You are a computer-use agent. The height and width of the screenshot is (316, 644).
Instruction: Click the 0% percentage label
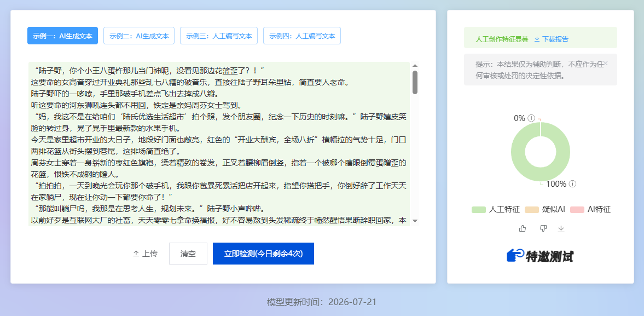[x=520, y=118]
